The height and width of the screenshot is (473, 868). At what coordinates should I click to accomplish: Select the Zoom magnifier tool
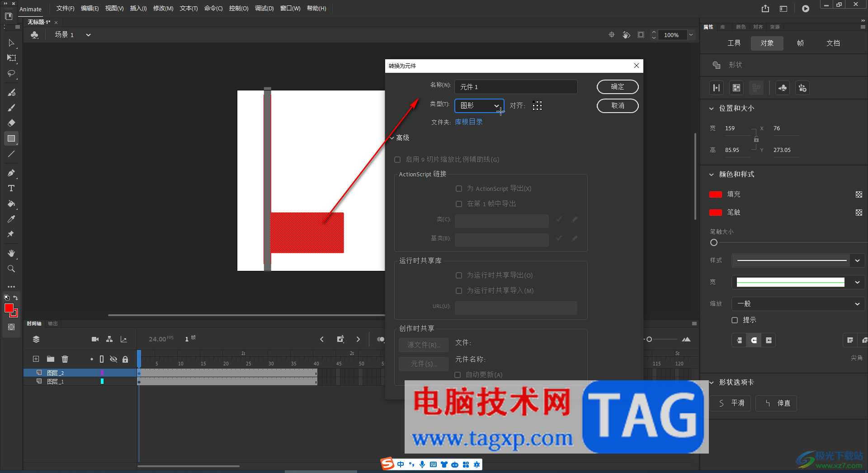(11, 269)
